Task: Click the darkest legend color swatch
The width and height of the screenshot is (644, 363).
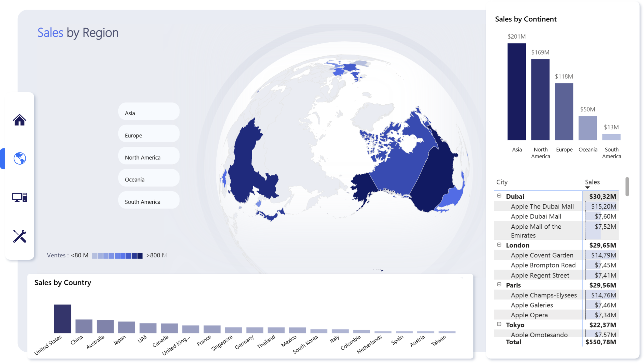Action: pyautogui.click(x=140, y=256)
